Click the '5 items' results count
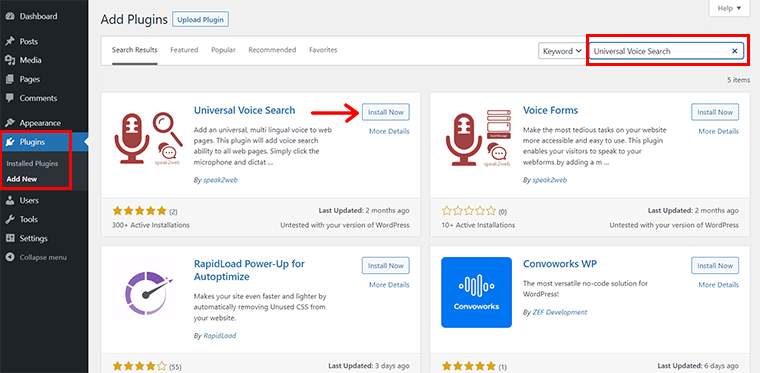 (739, 80)
